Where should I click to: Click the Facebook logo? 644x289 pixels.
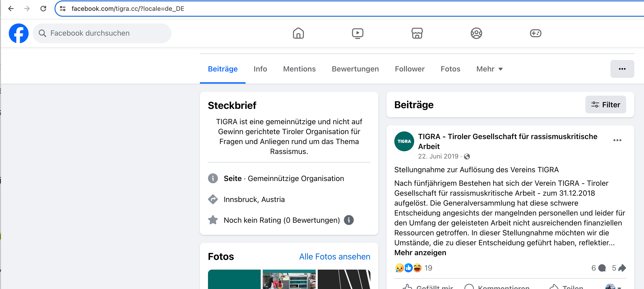tap(18, 33)
